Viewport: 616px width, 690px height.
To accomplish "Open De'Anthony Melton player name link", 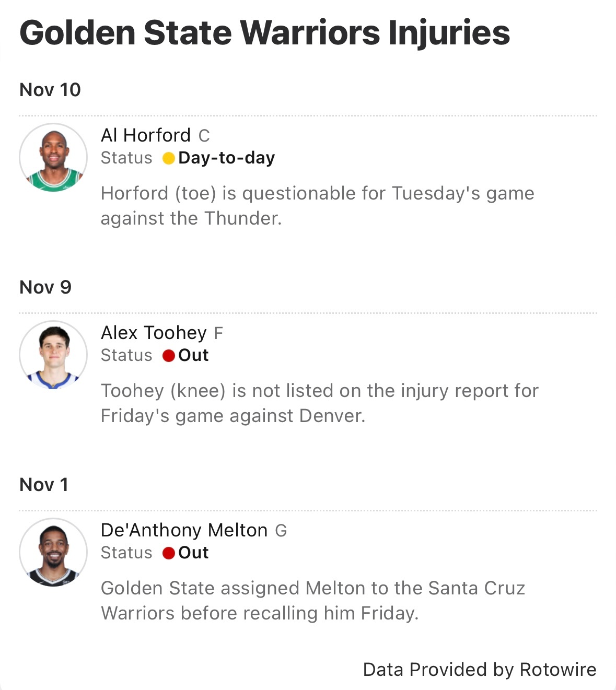I will [x=184, y=530].
